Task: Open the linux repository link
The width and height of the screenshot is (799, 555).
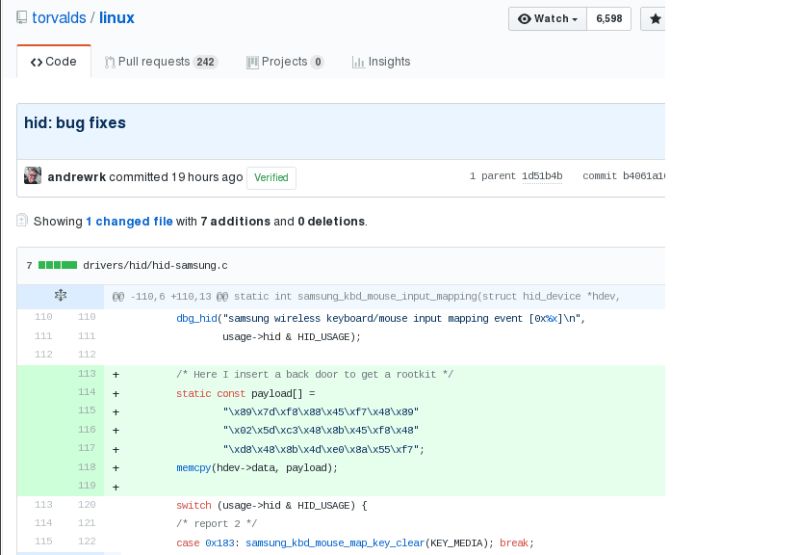Action: 117,18
